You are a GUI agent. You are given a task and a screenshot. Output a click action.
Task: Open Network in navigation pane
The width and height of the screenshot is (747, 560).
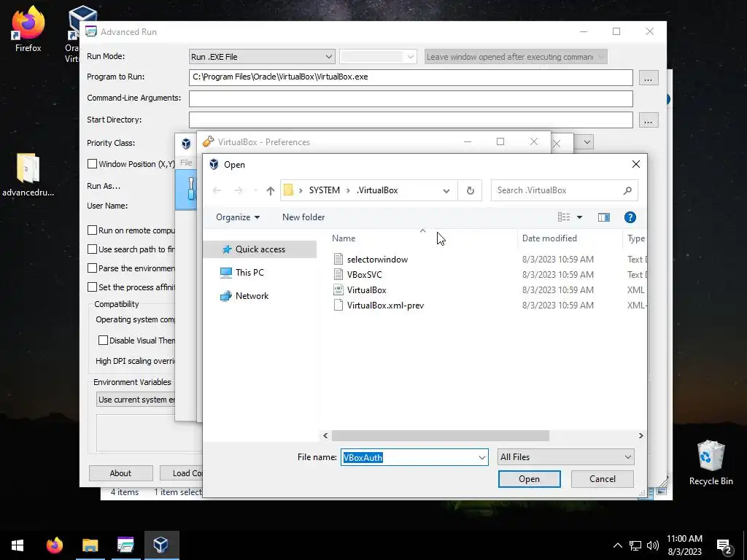[252, 296]
